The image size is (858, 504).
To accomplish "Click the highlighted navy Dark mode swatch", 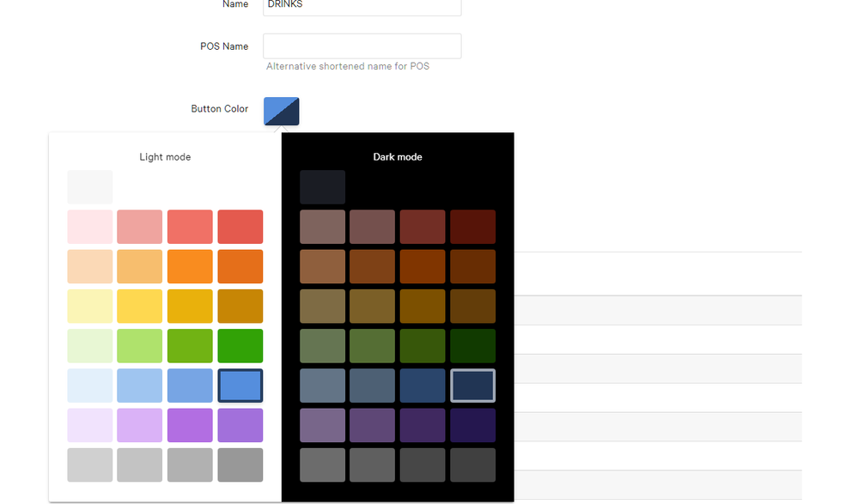I will click(x=473, y=386).
